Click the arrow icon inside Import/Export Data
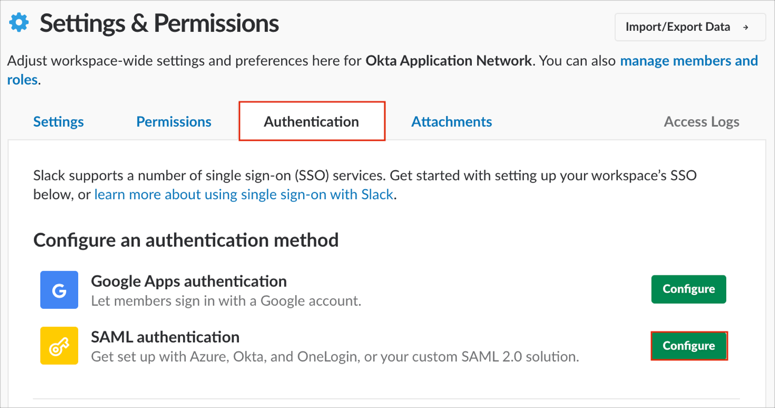 [745, 27]
